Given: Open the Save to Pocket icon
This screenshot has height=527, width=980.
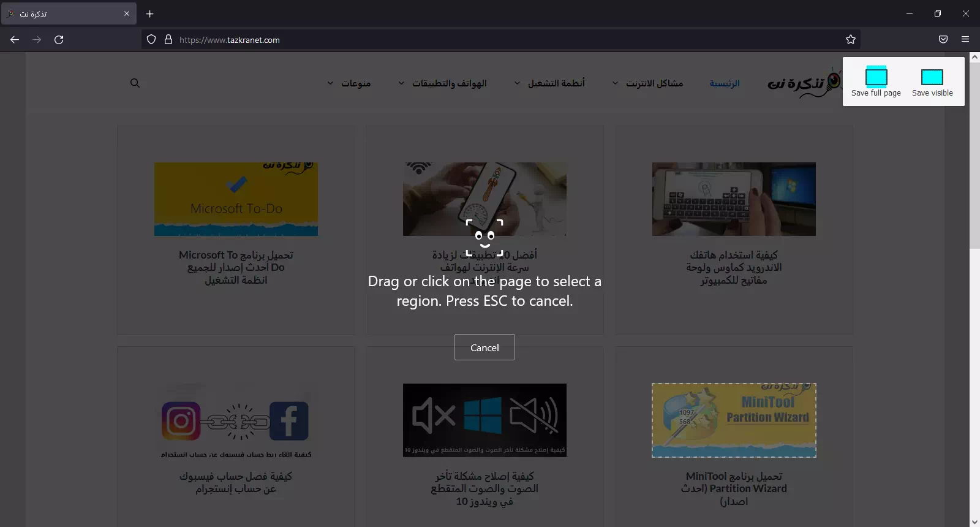Looking at the screenshot, I should click(943, 40).
